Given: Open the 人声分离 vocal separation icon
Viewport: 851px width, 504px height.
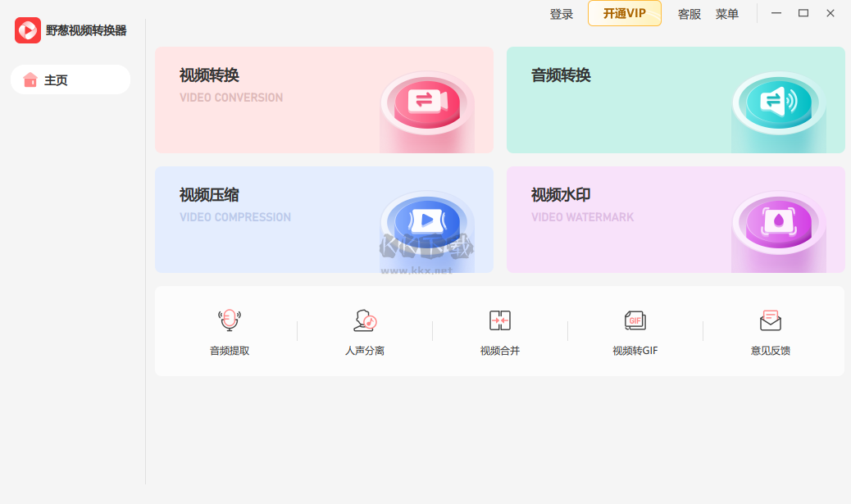Looking at the screenshot, I should coord(363,320).
